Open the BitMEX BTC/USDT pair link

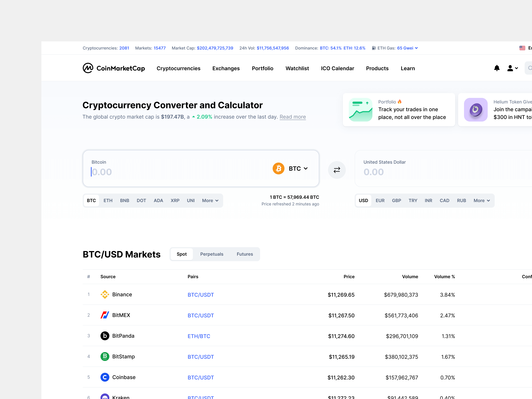(201, 315)
